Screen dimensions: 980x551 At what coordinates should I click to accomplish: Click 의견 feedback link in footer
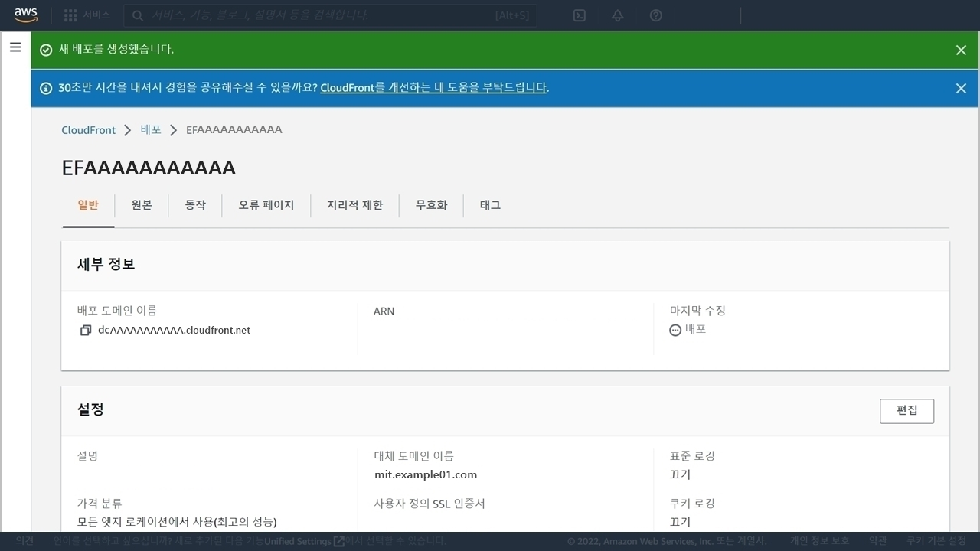(24, 541)
